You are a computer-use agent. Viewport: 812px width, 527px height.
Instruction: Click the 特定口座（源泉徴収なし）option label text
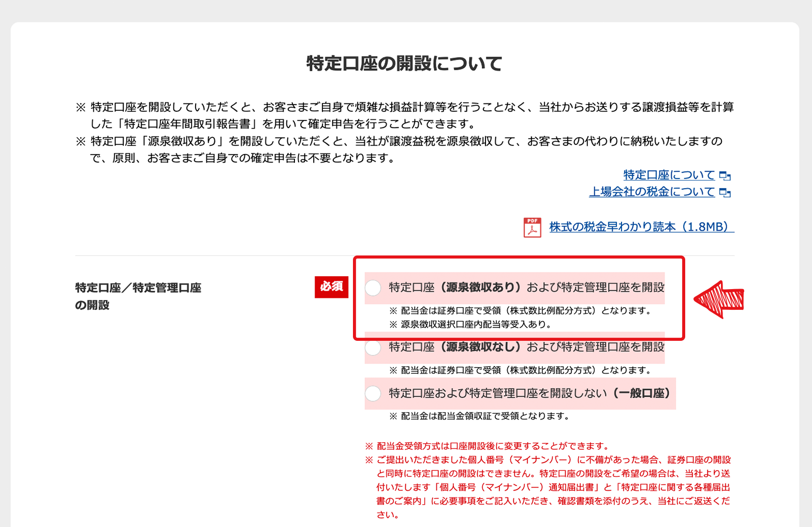(526, 347)
